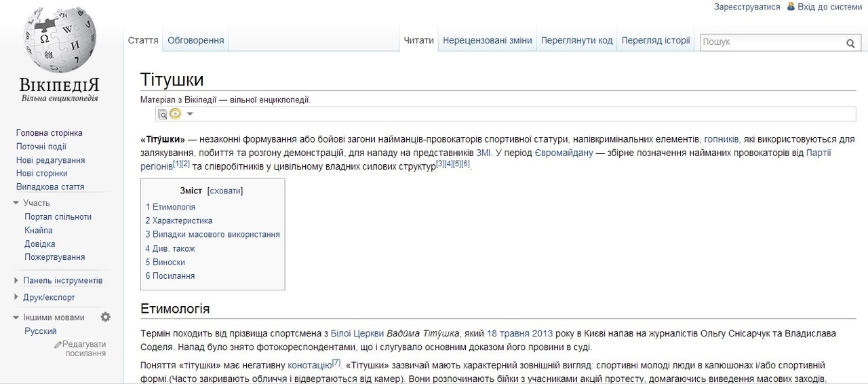Open footnote reference [6]
Image resolution: width=868 pixels, height=384 pixels.
[x=466, y=164]
